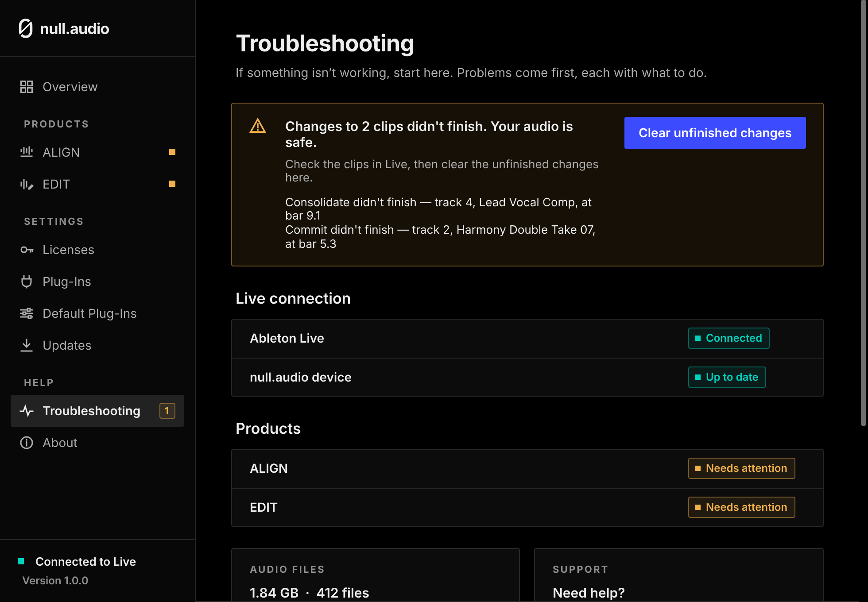The image size is (868, 602).
Task: Go to Licenses settings
Action: click(x=97, y=250)
